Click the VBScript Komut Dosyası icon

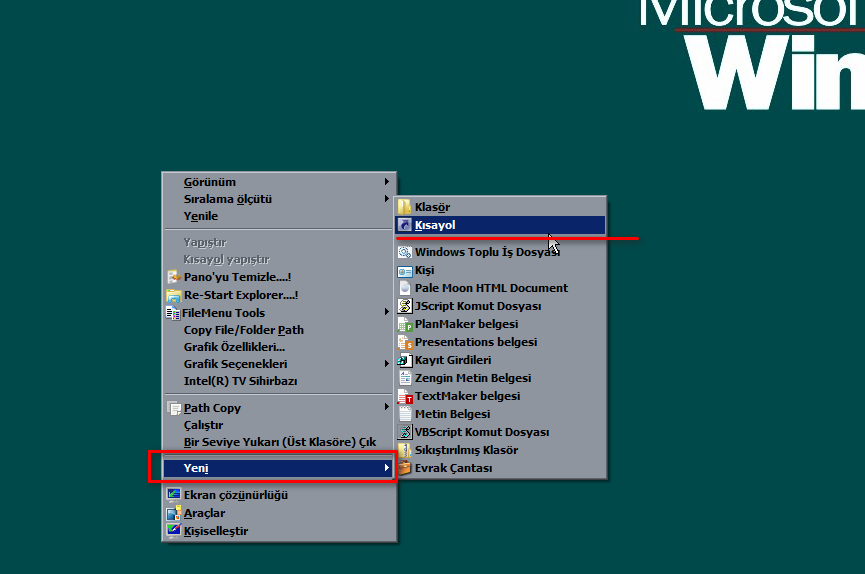pyautogui.click(x=404, y=432)
